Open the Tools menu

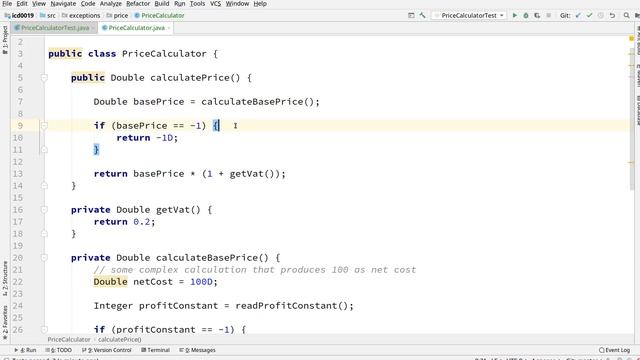click(197, 4)
